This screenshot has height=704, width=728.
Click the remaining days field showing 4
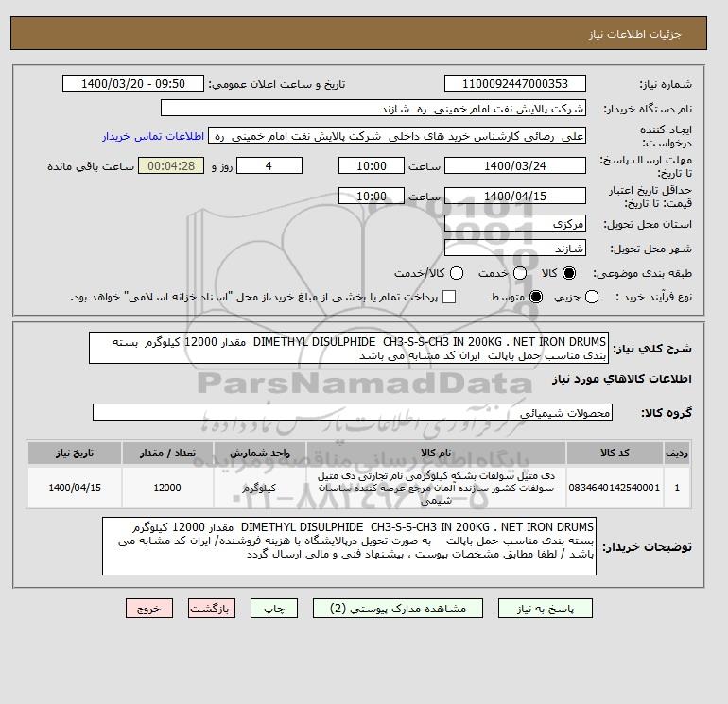pyautogui.click(x=269, y=165)
